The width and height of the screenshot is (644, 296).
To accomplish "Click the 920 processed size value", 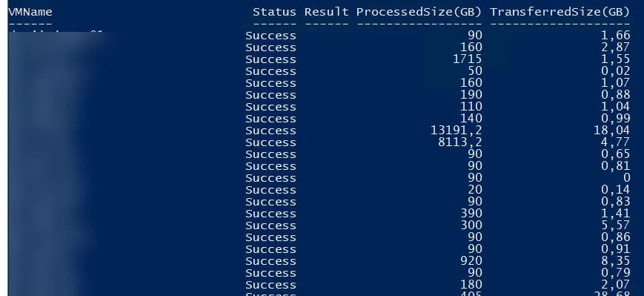I will pyautogui.click(x=471, y=261).
